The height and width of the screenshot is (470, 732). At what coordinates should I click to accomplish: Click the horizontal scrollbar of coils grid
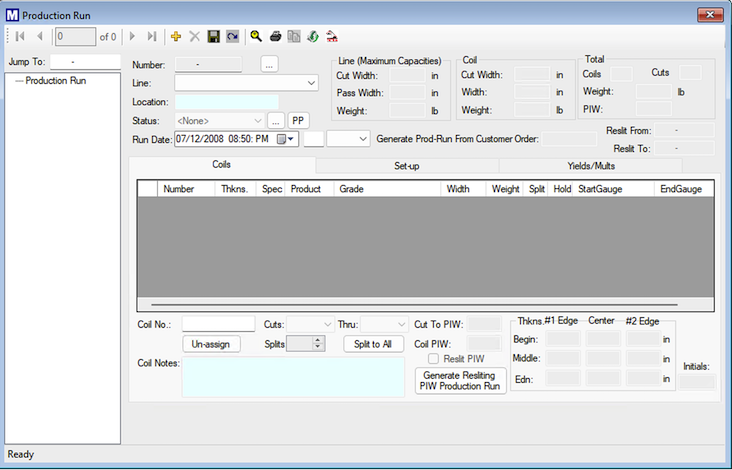tap(414, 304)
